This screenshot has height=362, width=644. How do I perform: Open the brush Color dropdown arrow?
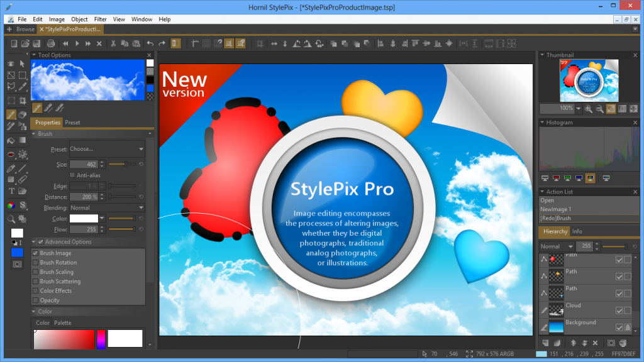[102, 218]
